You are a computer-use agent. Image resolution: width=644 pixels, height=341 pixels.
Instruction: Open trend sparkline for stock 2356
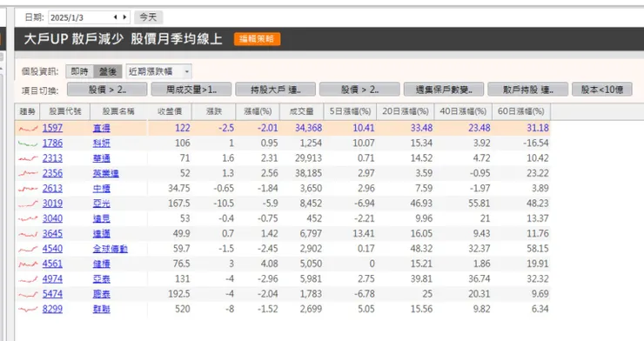click(28, 174)
